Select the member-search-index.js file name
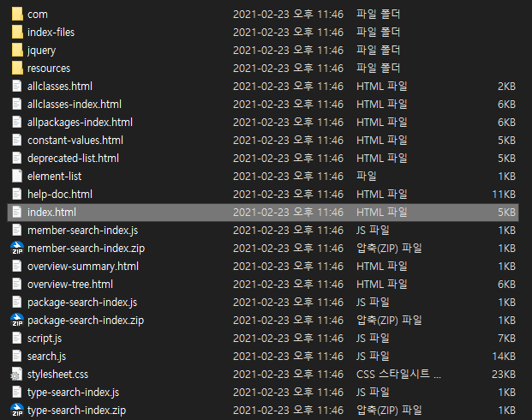This screenshot has width=532, height=420. [x=83, y=231]
